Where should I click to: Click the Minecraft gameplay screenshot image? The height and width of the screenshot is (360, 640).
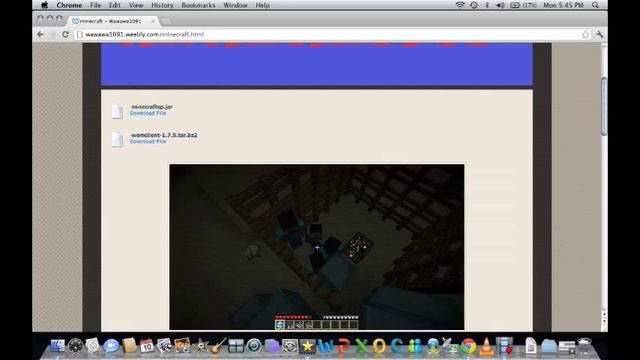pyautogui.click(x=317, y=247)
